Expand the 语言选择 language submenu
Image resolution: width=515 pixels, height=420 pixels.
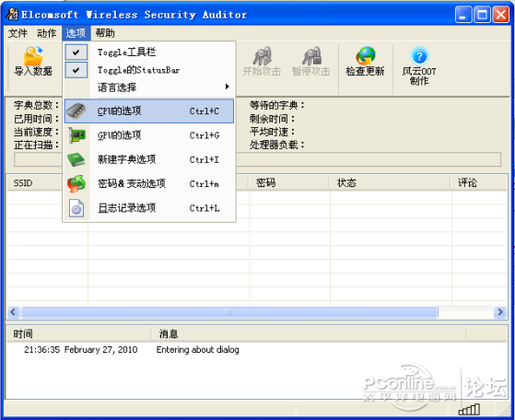(149, 87)
